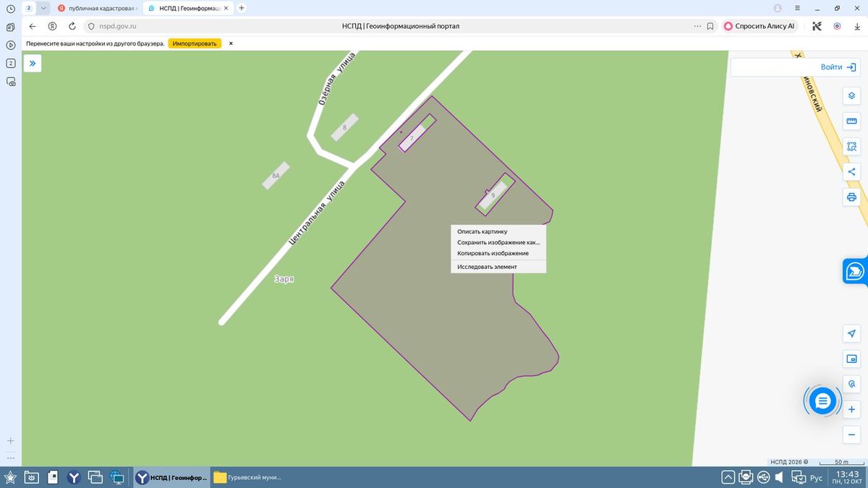Select the ruler measurement tool
Viewport: 868px width, 488px height.
coord(851,121)
